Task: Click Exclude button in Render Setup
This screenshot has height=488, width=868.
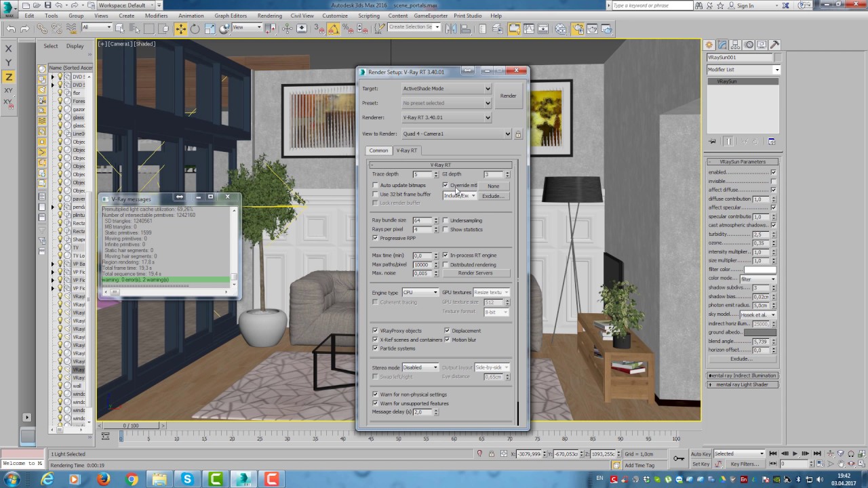Action: coord(492,196)
